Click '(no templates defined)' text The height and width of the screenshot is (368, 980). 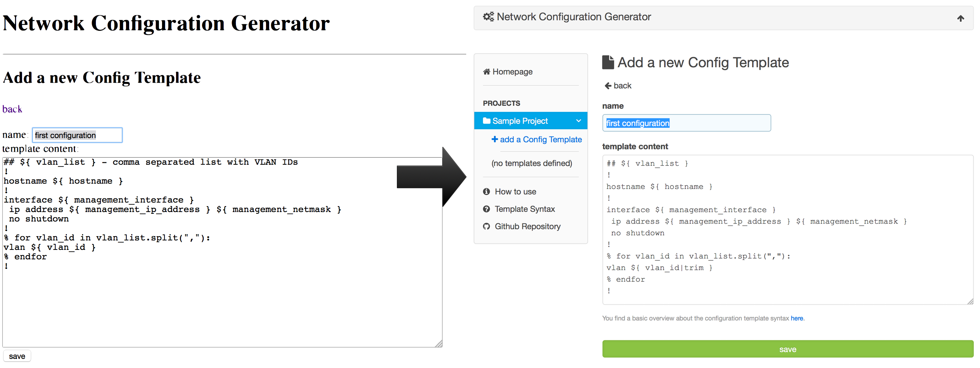tap(531, 163)
